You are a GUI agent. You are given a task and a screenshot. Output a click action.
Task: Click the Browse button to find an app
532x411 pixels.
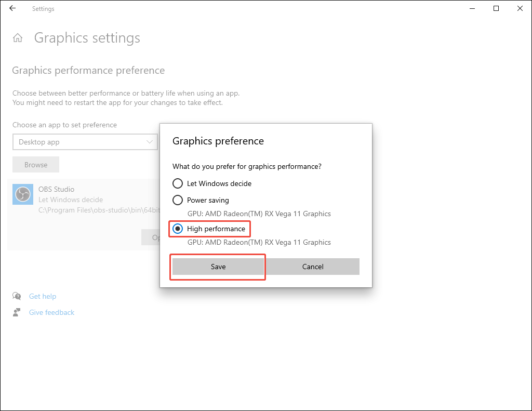[x=35, y=164]
